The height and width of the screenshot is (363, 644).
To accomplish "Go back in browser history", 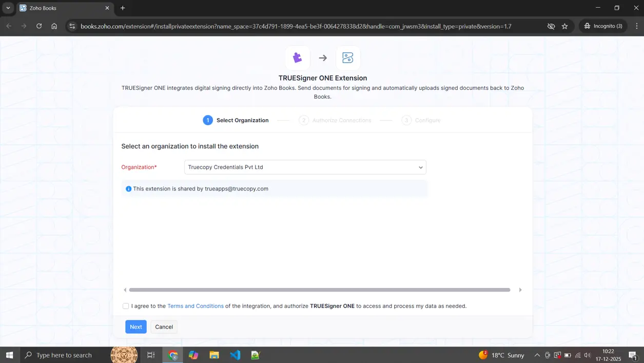I will (x=9, y=26).
